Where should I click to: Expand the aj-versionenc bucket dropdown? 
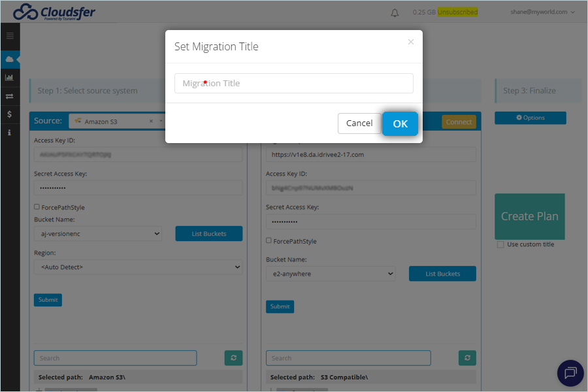click(98, 234)
